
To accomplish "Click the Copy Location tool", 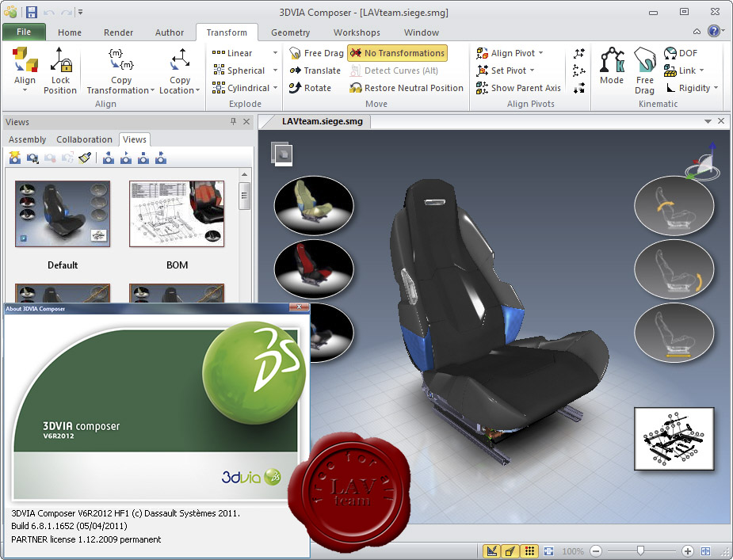I will tap(180, 70).
